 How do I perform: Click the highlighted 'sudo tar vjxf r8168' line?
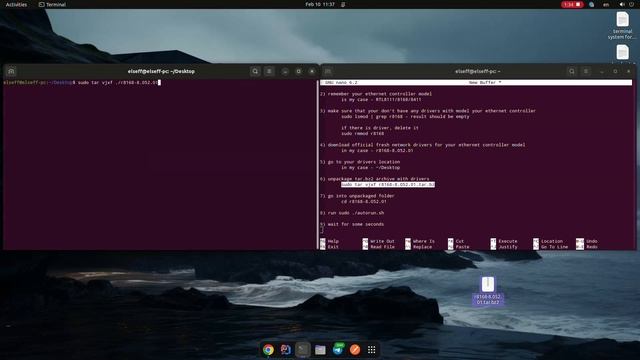pos(388,184)
